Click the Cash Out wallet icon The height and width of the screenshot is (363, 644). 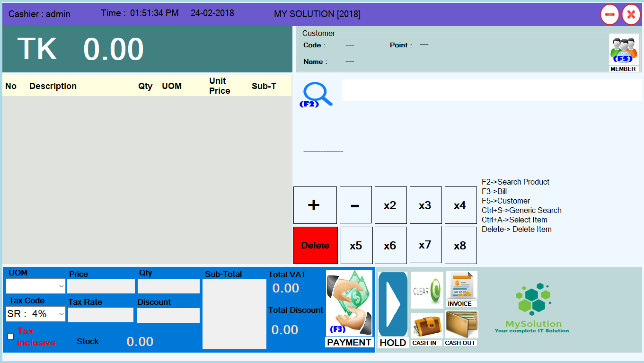[461, 325]
